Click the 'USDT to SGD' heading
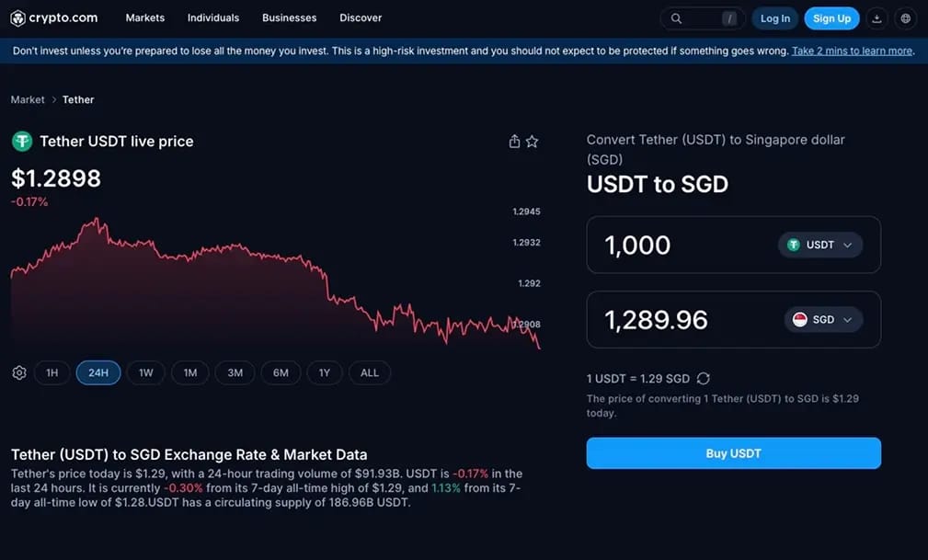Screen dimensions: 928x560 tap(658, 184)
